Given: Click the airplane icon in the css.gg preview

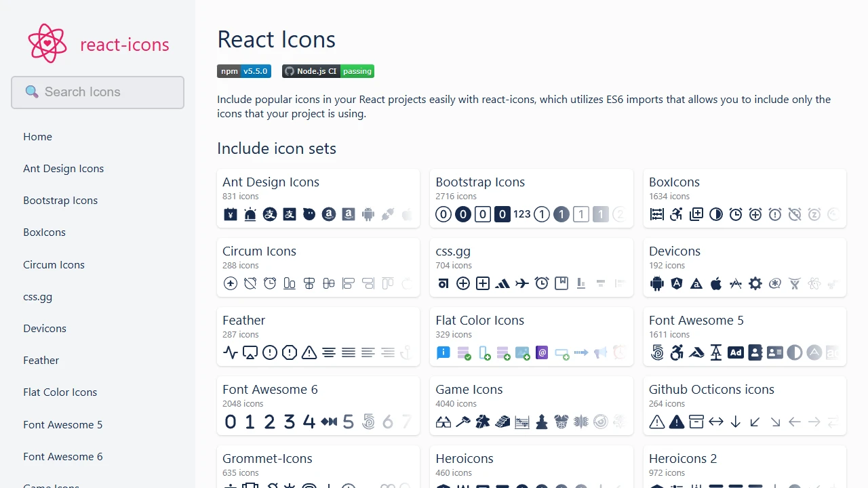Looking at the screenshot, I should tap(522, 283).
